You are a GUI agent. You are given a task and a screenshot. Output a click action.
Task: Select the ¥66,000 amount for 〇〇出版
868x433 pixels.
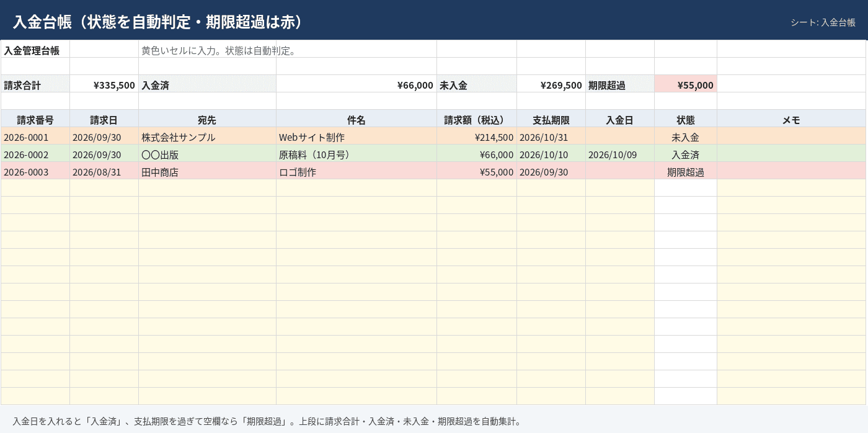click(x=477, y=153)
